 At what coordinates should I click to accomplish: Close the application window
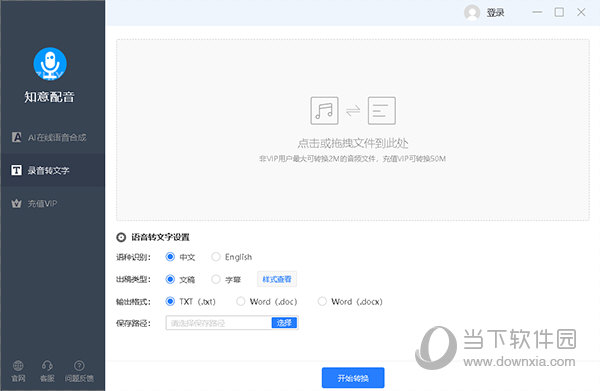coord(581,12)
